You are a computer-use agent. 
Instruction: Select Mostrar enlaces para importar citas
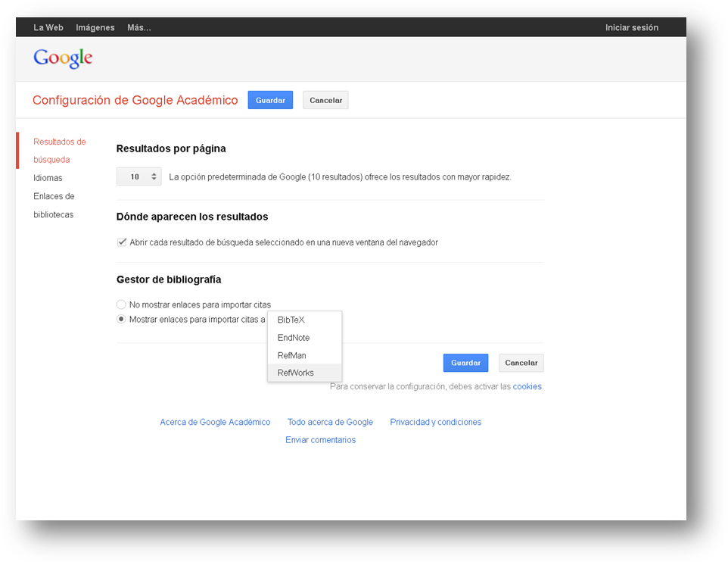point(121,320)
